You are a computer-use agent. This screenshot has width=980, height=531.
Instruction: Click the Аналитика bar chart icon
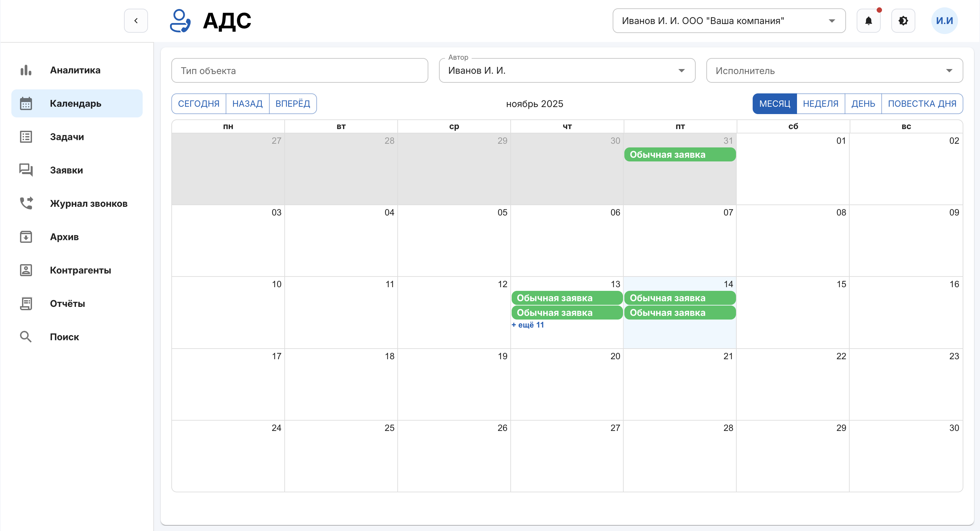click(x=26, y=70)
